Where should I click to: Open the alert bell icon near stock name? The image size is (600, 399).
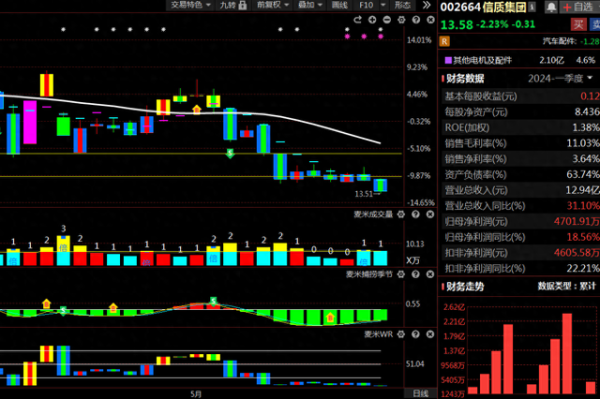pyautogui.click(x=551, y=7)
